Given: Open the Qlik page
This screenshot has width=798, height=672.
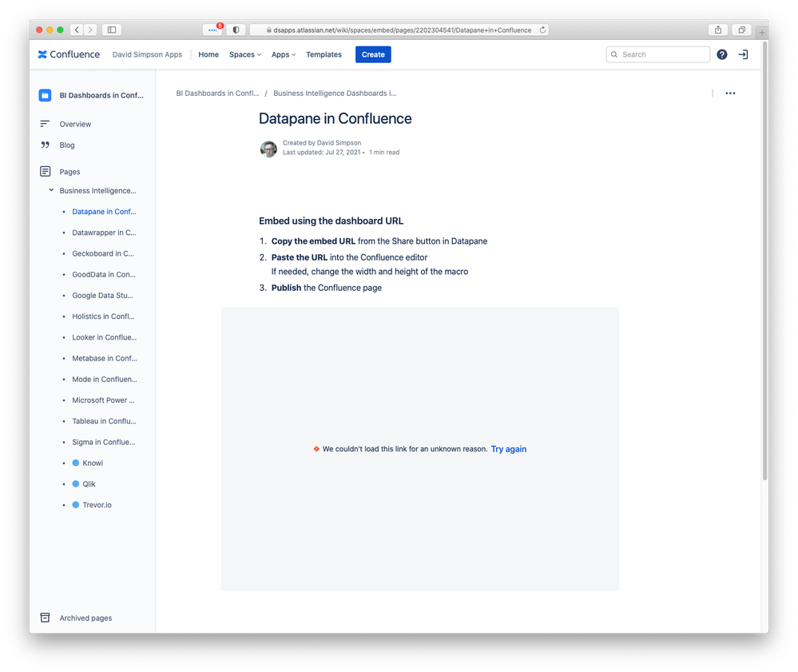Looking at the screenshot, I should click(x=89, y=483).
